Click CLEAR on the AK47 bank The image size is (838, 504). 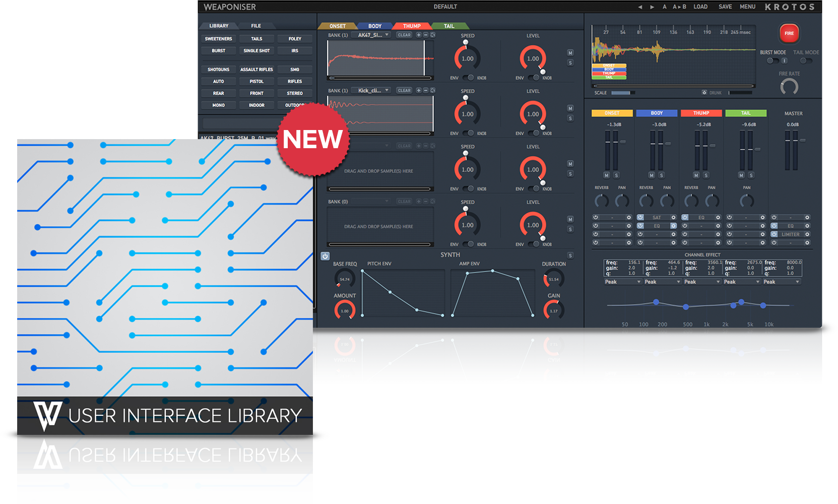(404, 35)
